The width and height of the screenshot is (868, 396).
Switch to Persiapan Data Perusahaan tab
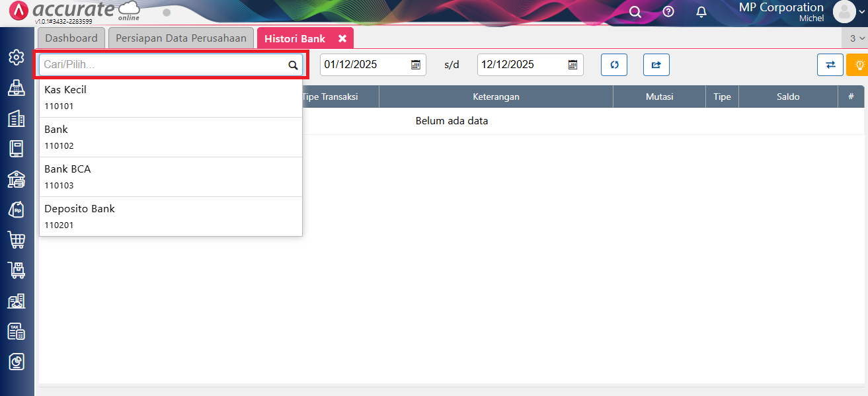(x=181, y=38)
